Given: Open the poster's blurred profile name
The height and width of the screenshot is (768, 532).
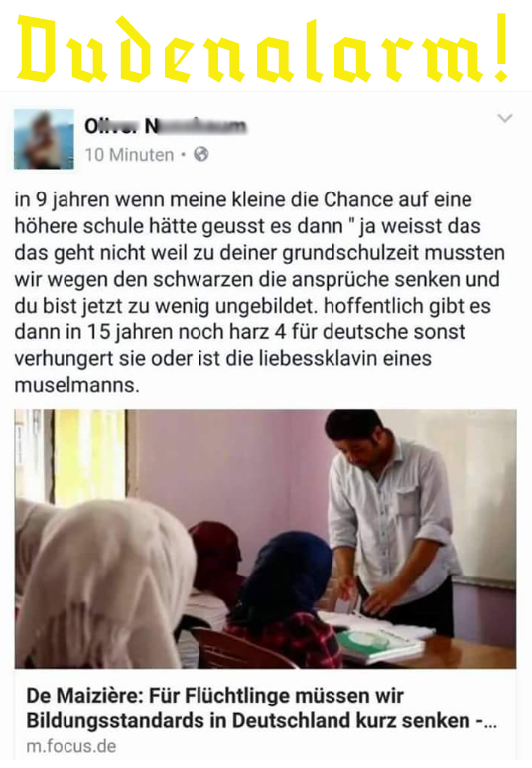Looking at the screenshot, I should pyautogui.click(x=165, y=126).
